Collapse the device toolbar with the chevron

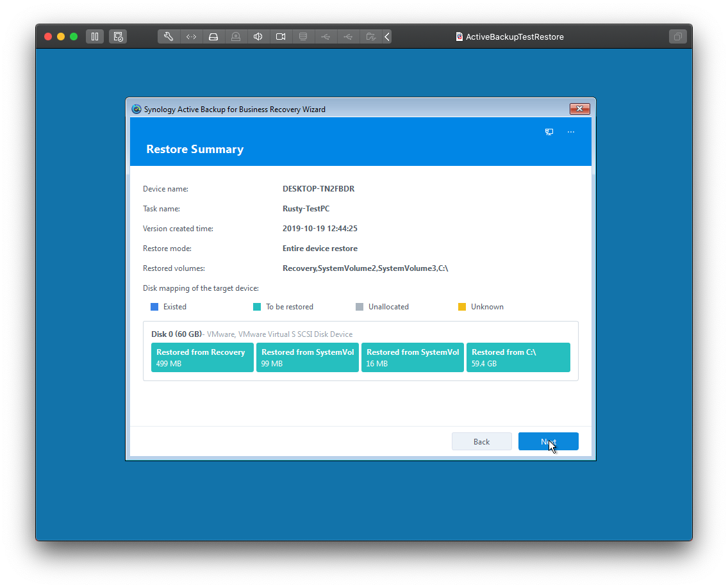[387, 37]
